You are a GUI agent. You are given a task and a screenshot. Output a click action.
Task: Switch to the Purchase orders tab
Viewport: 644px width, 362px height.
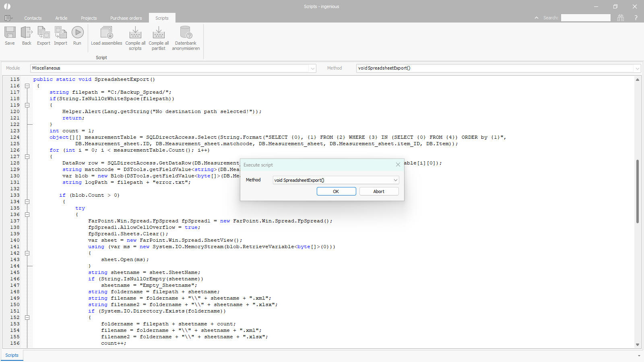coord(126,18)
